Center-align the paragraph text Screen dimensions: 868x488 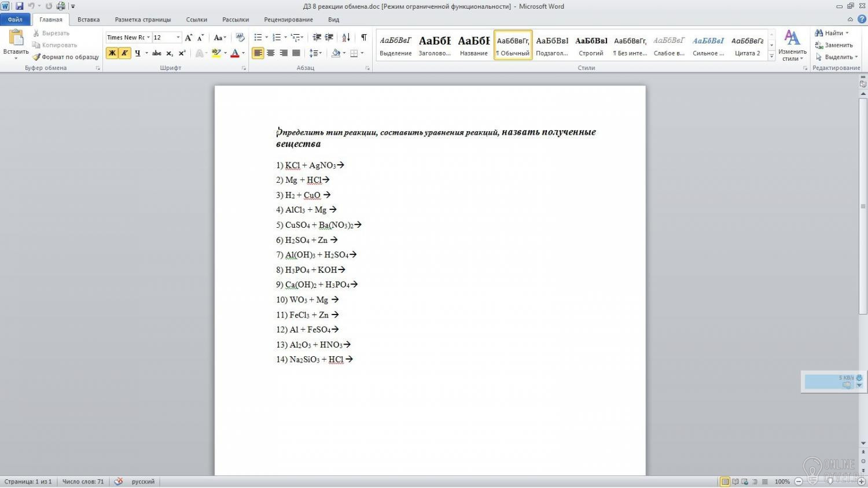270,53
